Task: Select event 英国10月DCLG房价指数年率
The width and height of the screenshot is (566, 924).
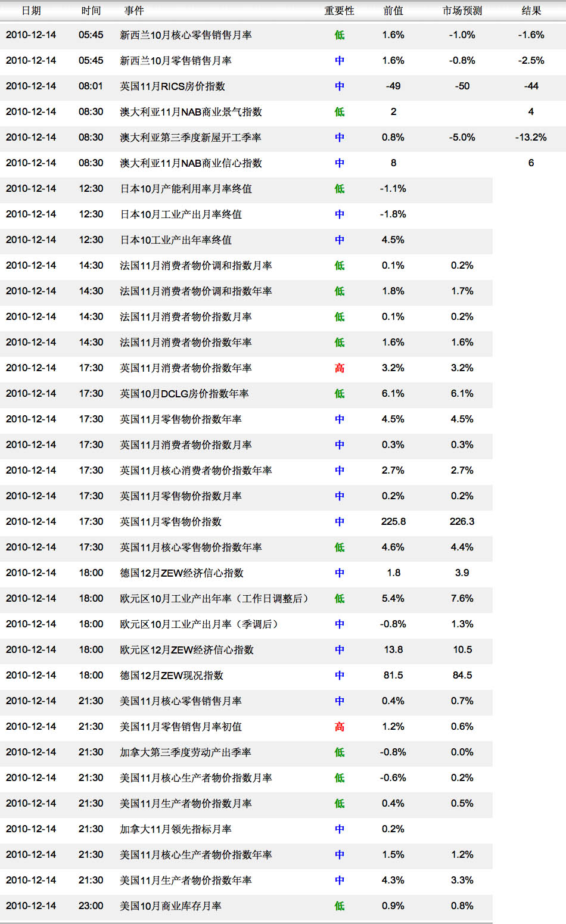Action: point(184,394)
